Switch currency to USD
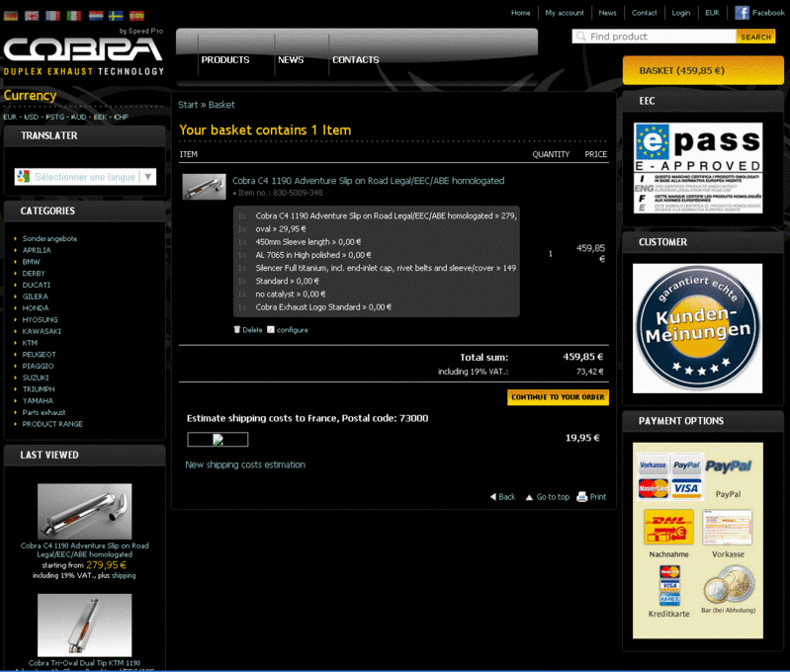The height and width of the screenshot is (672, 790). click(32, 117)
